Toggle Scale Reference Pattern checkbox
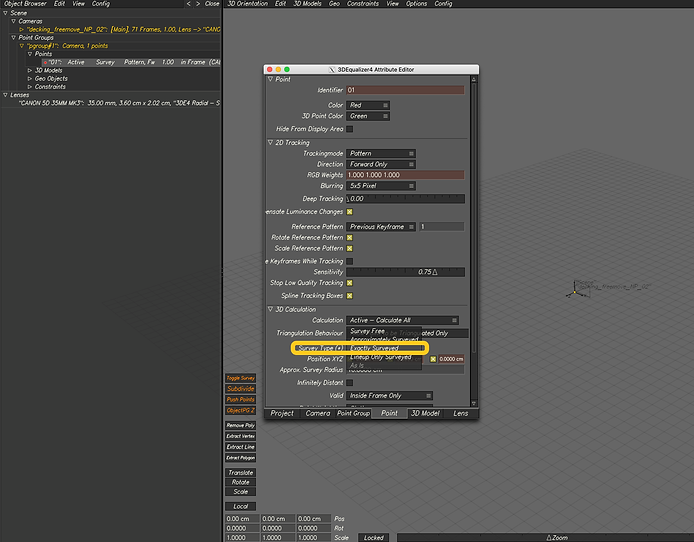This screenshot has height=542, width=694. (350, 248)
